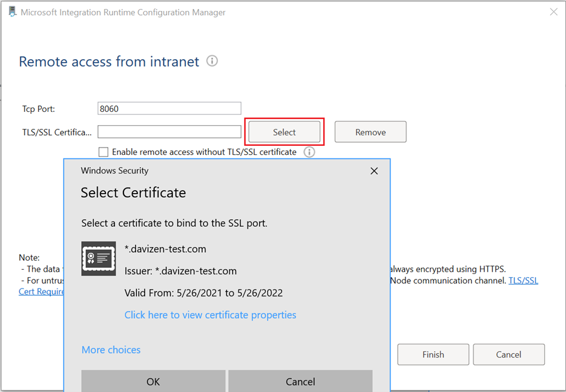Image resolution: width=566 pixels, height=392 pixels.
Task: Close the Windows Security dialog with X
Action: (373, 171)
